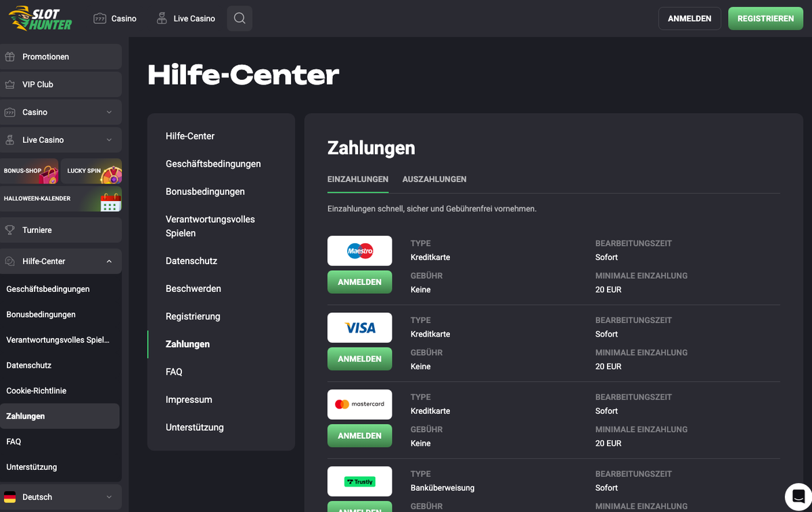The width and height of the screenshot is (812, 512).
Task: Click the gift icon next to Promotionen
Action: (10, 57)
